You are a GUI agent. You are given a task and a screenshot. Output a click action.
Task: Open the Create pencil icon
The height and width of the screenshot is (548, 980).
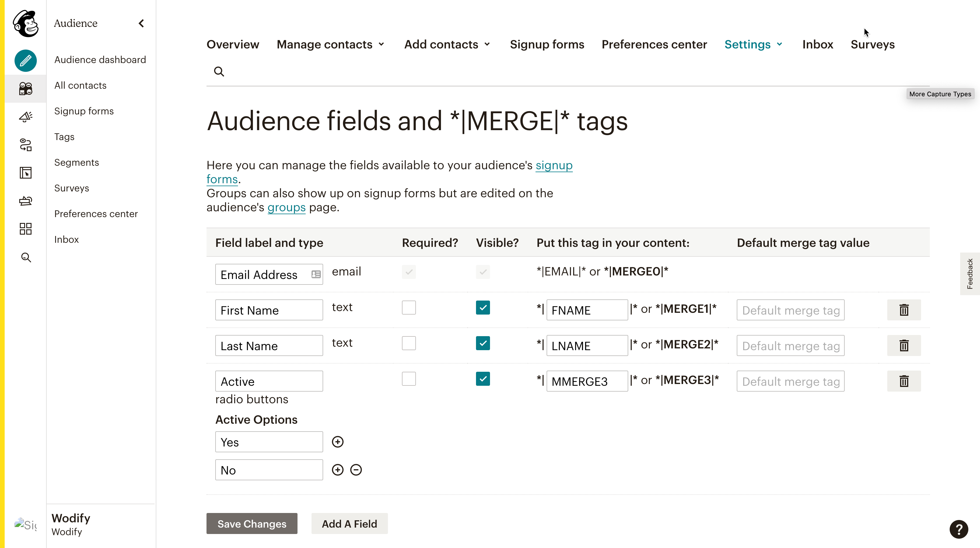25,60
